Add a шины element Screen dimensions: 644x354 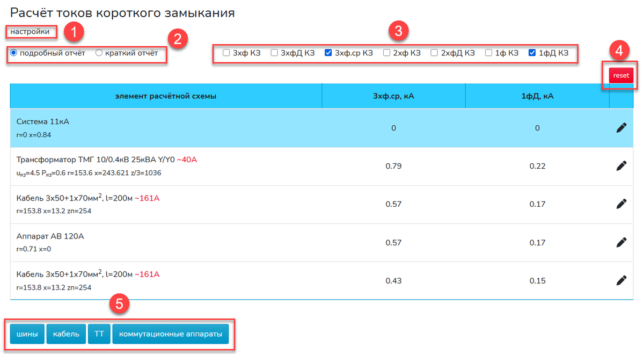(x=26, y=333)
